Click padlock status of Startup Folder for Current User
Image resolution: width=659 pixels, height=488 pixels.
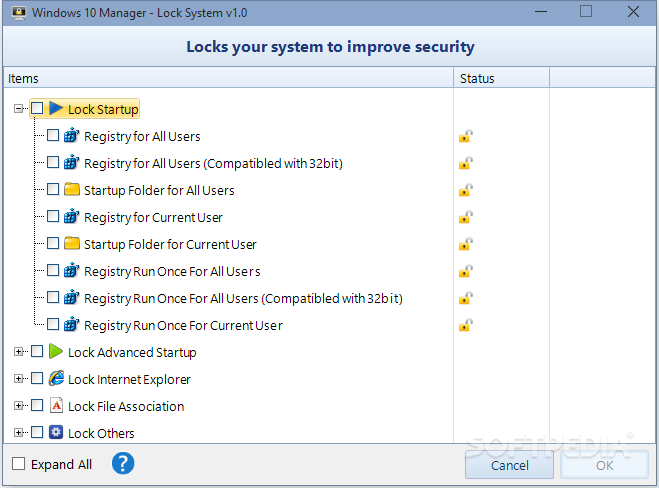[x=466, y=244]
